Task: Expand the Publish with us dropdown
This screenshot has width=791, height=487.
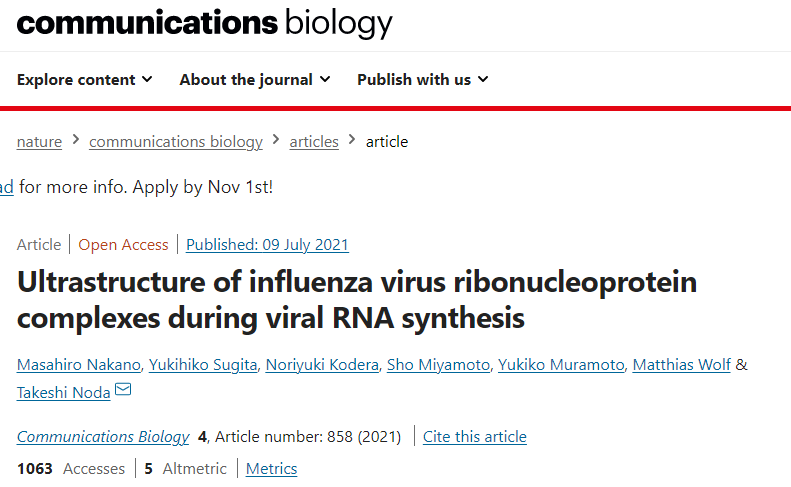Action: point(423,80)
